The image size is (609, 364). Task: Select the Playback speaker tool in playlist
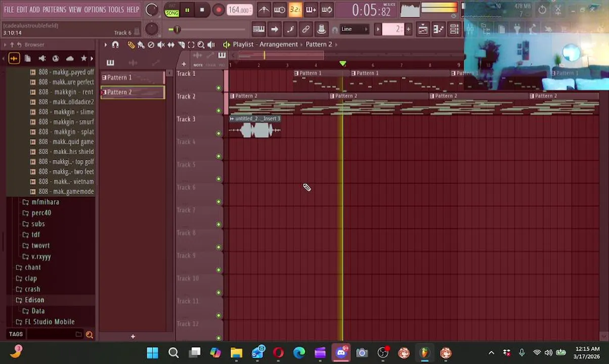pos(211,45)
